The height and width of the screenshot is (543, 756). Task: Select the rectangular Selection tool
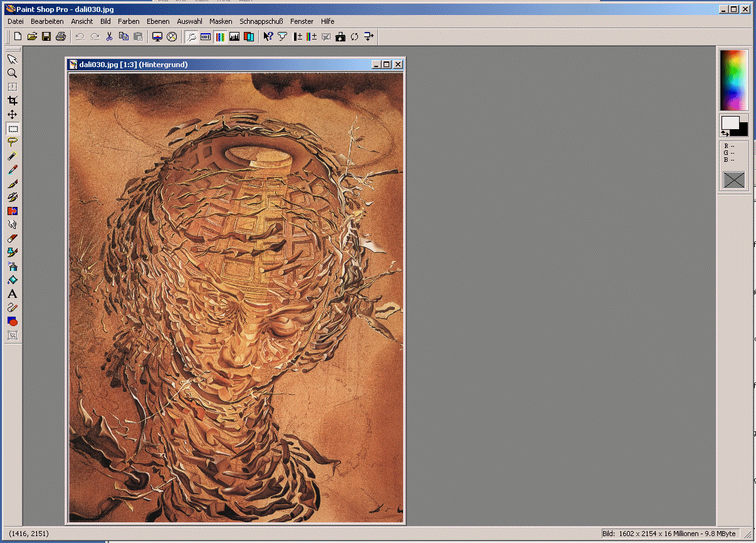[x=12, y=128]
